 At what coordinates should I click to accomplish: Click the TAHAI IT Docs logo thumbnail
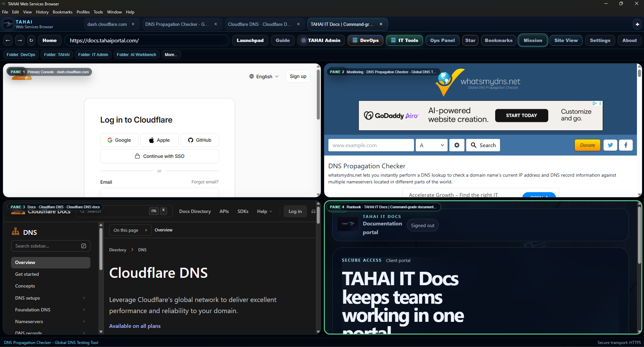(x=348, y=224)
